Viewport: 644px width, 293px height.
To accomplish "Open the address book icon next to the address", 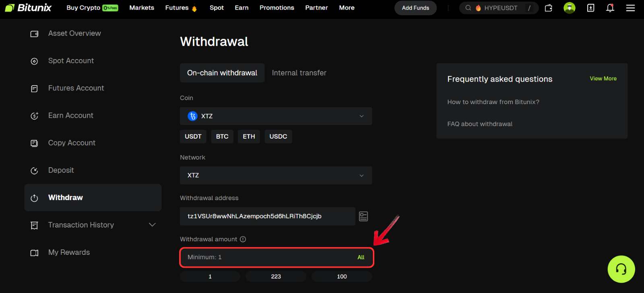I will (363, 216).
